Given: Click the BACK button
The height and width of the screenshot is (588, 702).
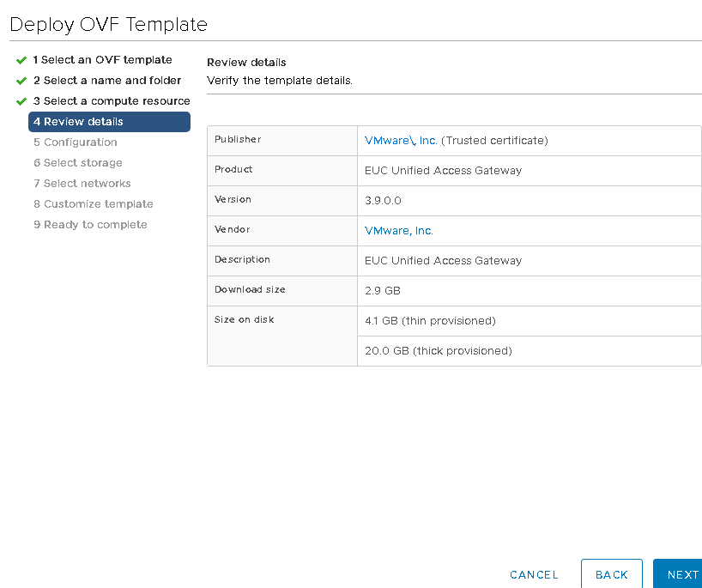Looking at the screenshot, I should point(612,574).
